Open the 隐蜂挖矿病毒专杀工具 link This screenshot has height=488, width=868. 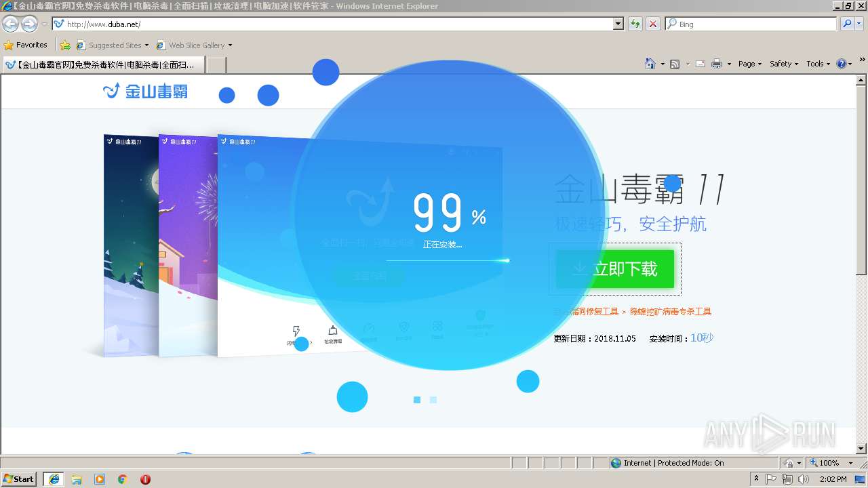pos(671,312)
